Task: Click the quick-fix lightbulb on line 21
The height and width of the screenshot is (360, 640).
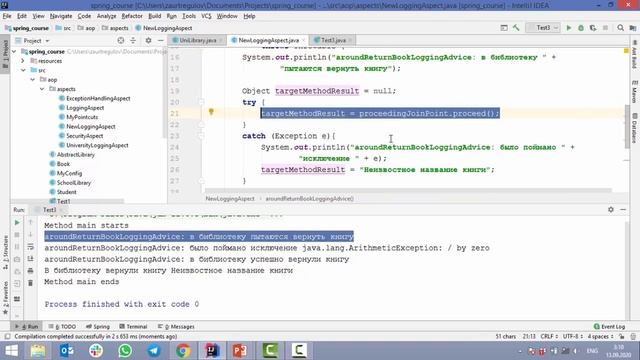Action: [x=211, y=111]
